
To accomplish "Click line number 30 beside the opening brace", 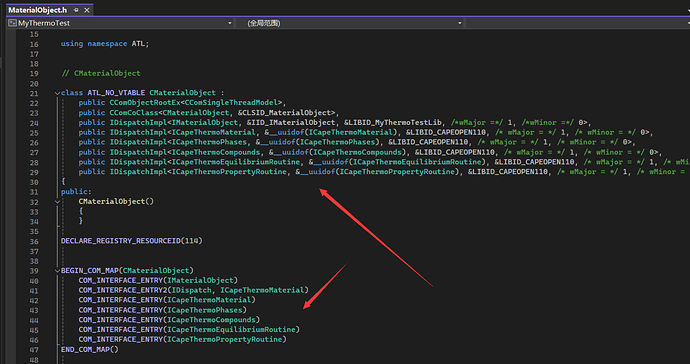I will [x=34, y=182].
